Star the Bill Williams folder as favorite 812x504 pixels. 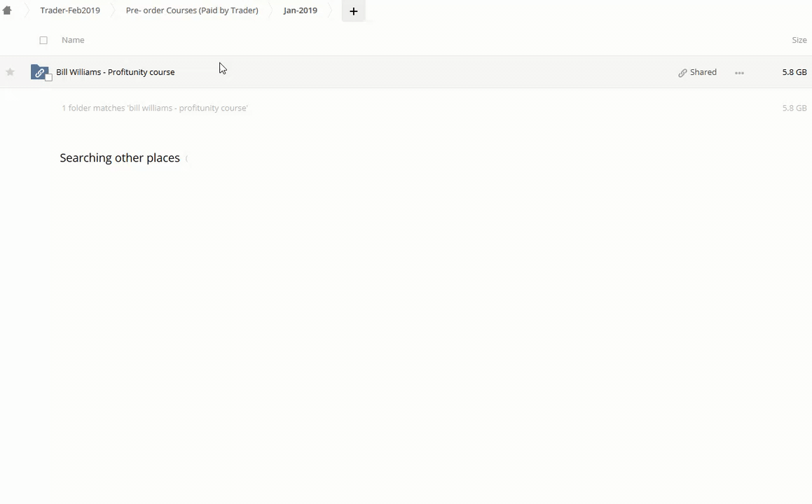tap(10, 72)
